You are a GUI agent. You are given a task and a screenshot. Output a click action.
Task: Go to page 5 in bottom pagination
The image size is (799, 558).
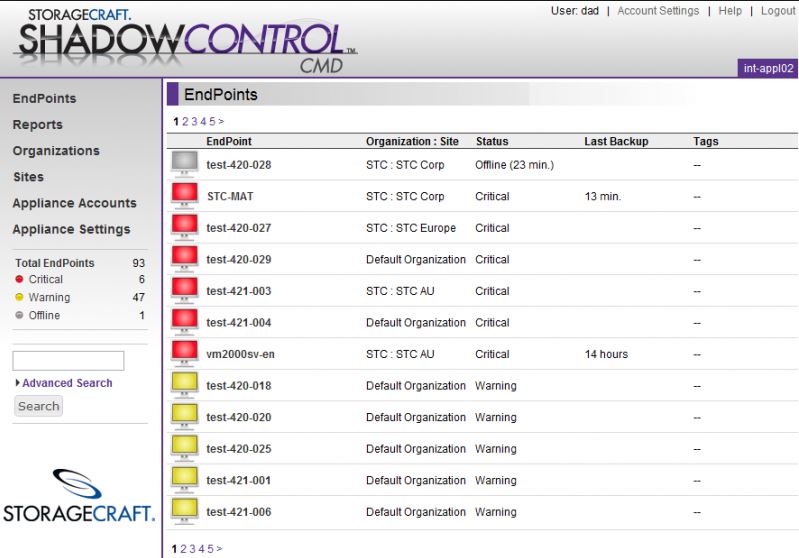coord(210,549)
